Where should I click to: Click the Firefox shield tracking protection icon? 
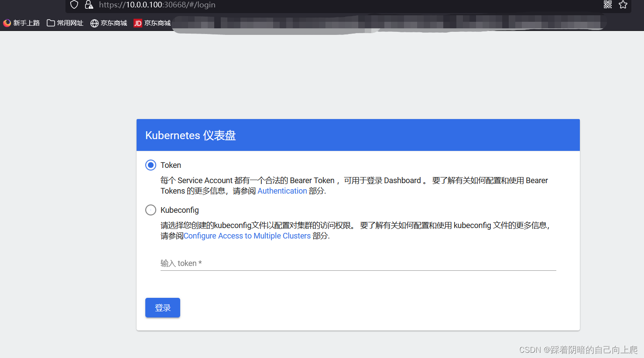(74, 5)
